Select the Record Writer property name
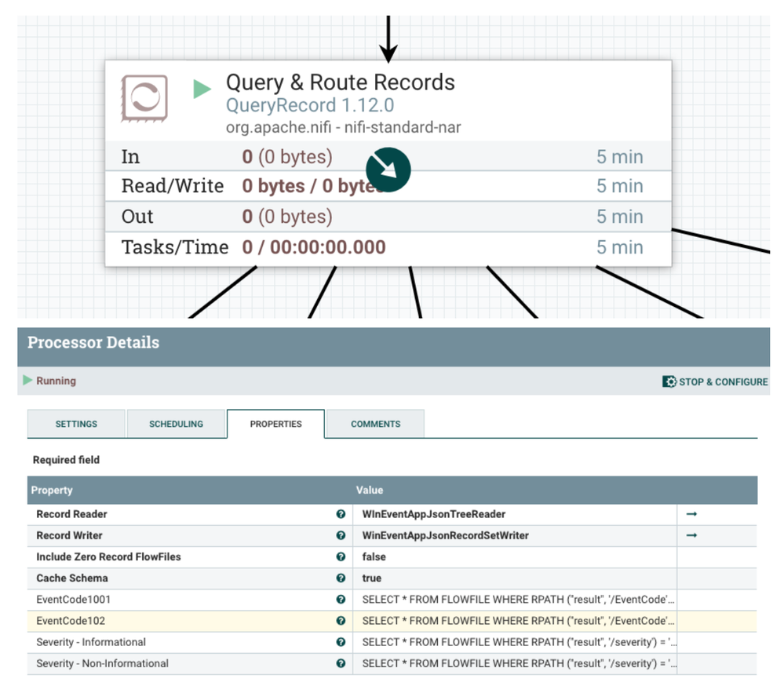The image size is (784, 697). [69, 535]
